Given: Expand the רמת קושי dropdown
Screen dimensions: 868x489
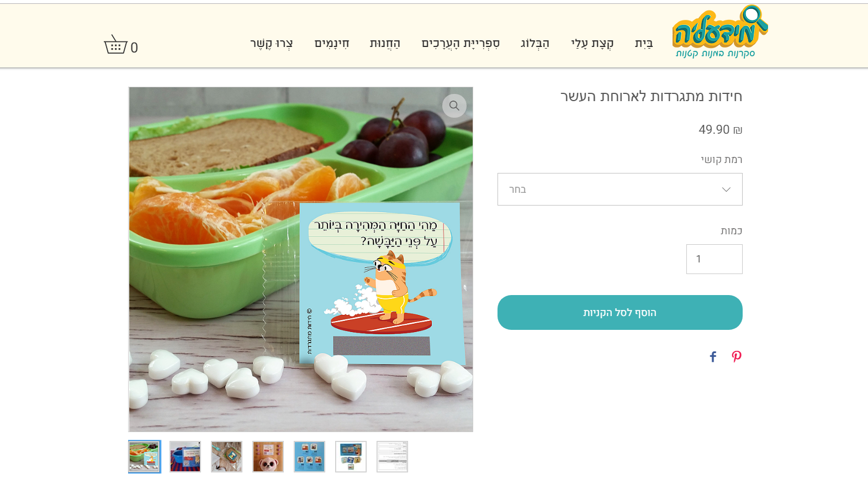Looking at the screenshot, I should (x=620, y=190).
